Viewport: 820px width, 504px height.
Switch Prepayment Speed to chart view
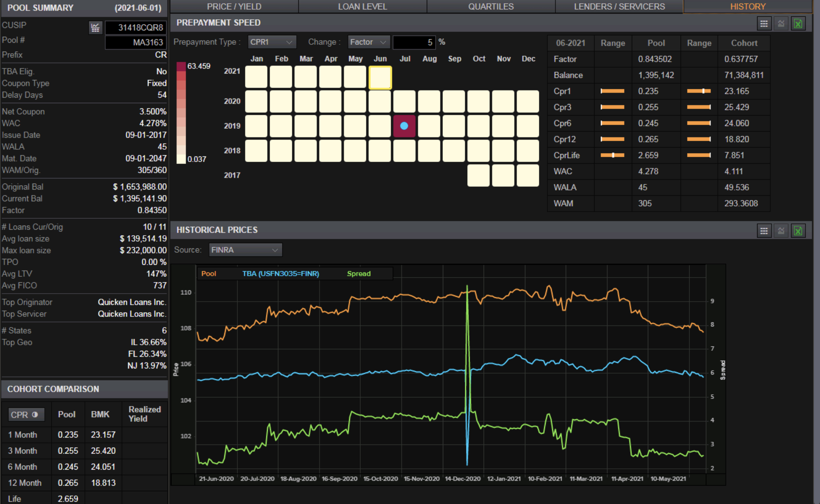click(x=781, y=24)
